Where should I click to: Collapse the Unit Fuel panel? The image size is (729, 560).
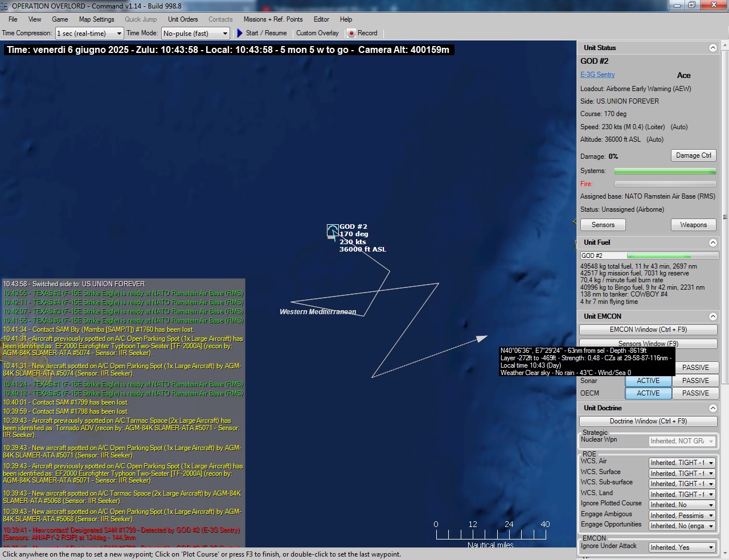point(712,242)
